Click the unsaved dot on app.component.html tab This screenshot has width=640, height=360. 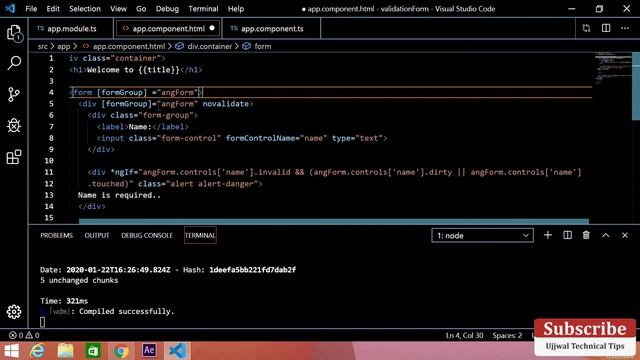click(212, 28)
